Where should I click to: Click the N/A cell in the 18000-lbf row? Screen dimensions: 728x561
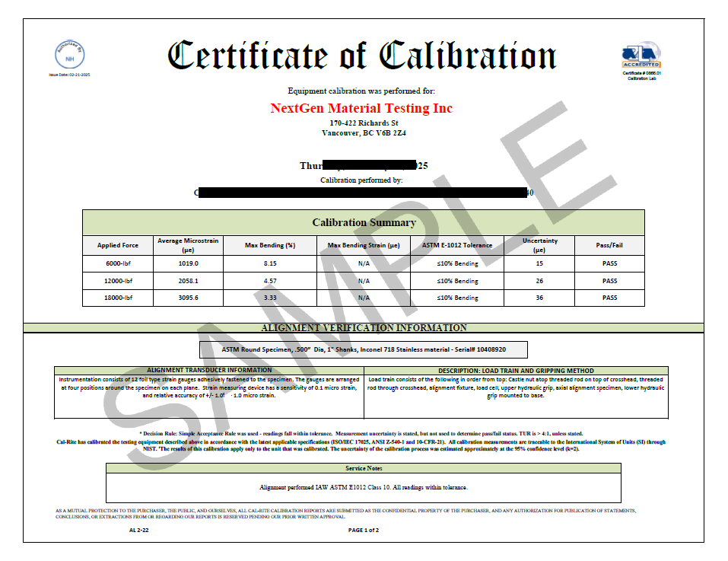click(x=364, y=298)
